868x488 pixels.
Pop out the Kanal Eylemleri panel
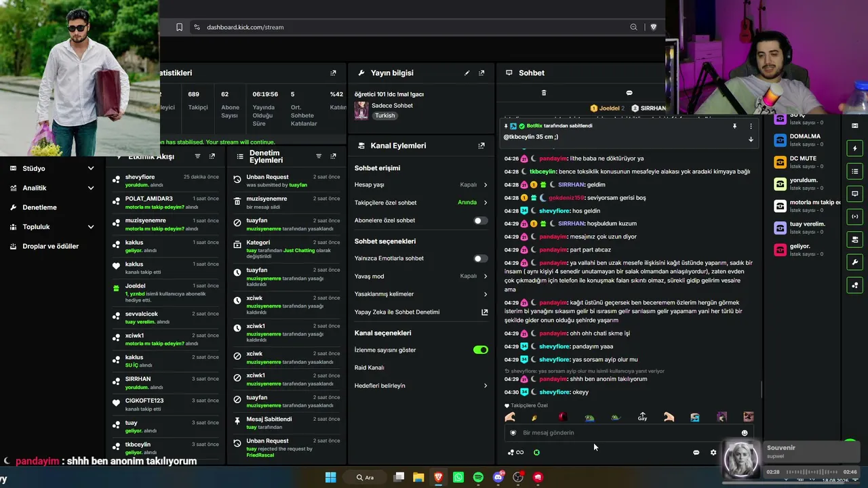(481, 146)
